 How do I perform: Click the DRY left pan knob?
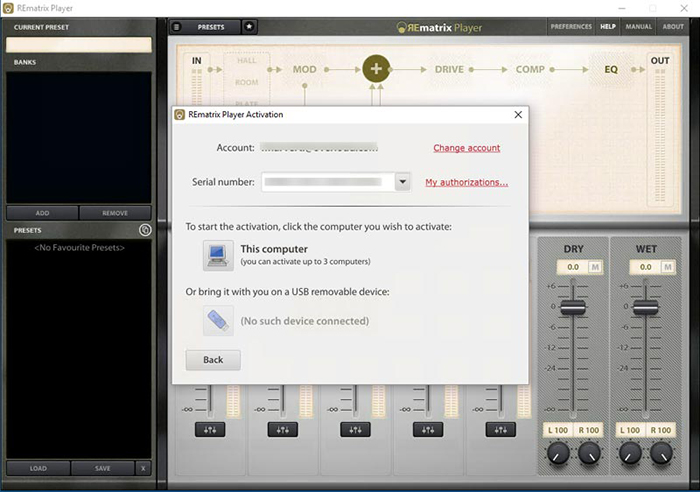coord(558,453)
